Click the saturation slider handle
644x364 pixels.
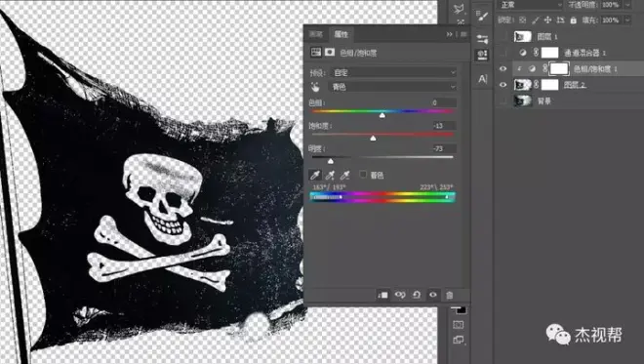point(373,139)
